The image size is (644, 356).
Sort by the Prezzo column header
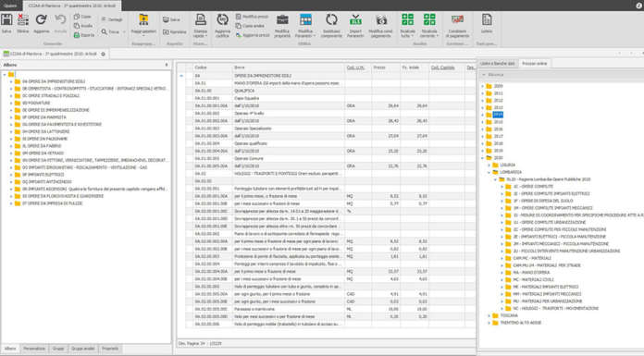coord(385,68)
